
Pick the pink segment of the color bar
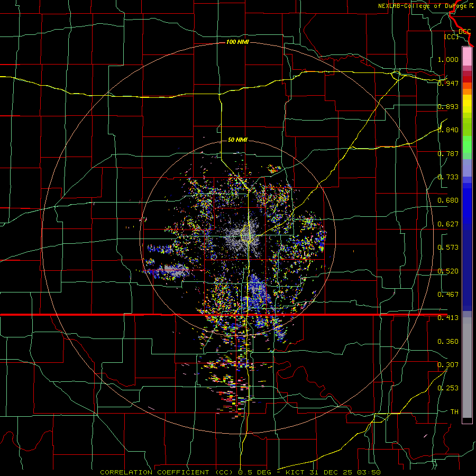(467, 56)
